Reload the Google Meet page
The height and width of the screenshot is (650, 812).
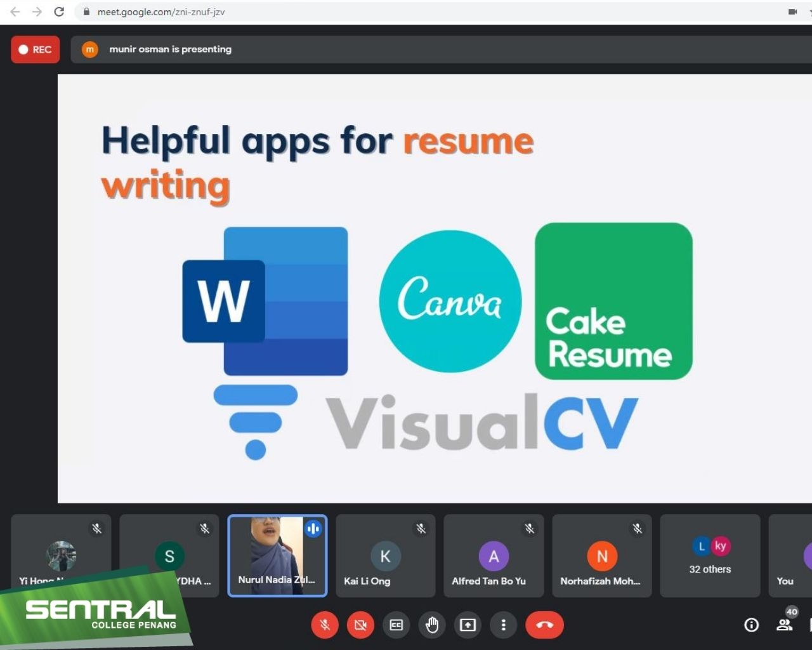pyautogui.click(x=59, y=11)
